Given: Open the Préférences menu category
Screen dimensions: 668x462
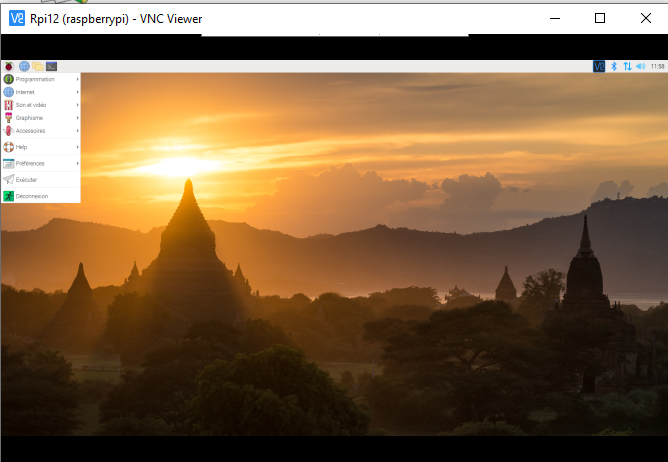Looking at the screenshot, I should coord(30,163).
